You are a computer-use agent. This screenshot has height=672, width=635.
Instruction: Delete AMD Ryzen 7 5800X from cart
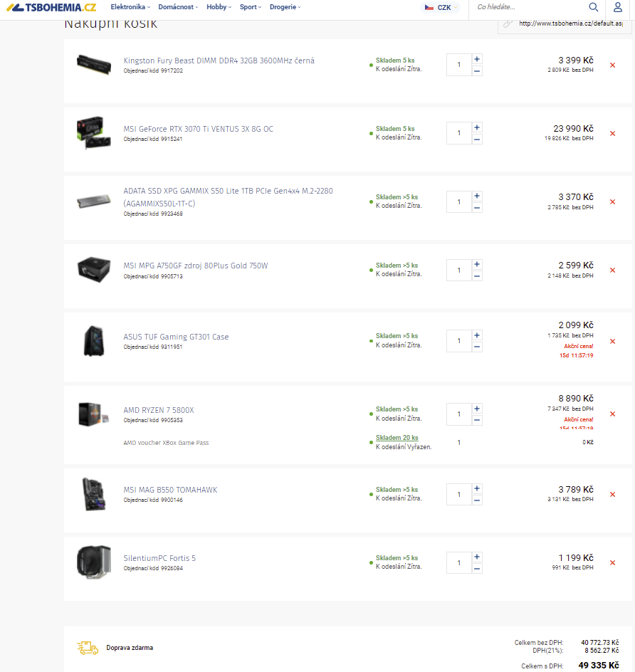tap(612, 414)
